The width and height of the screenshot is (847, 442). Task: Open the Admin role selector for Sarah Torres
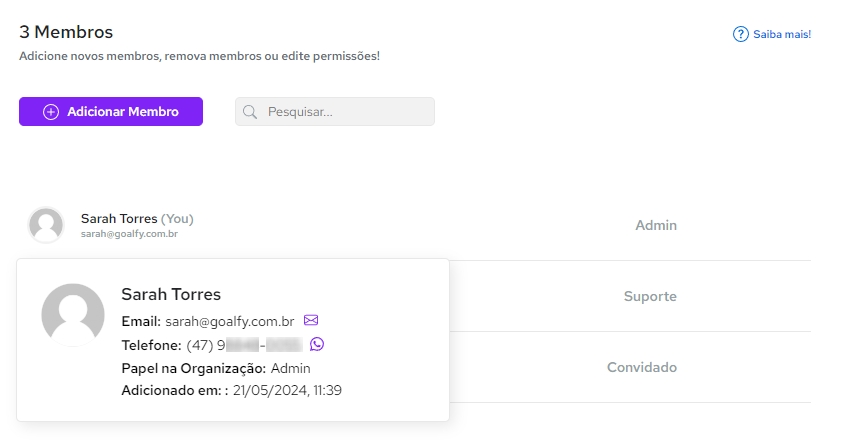coord(656,225)
